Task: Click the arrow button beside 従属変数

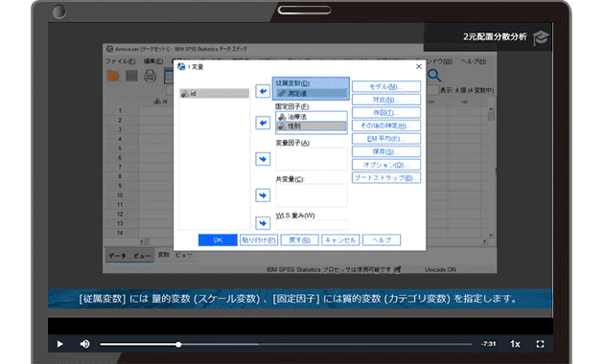Action: click(x=263, y=91)
